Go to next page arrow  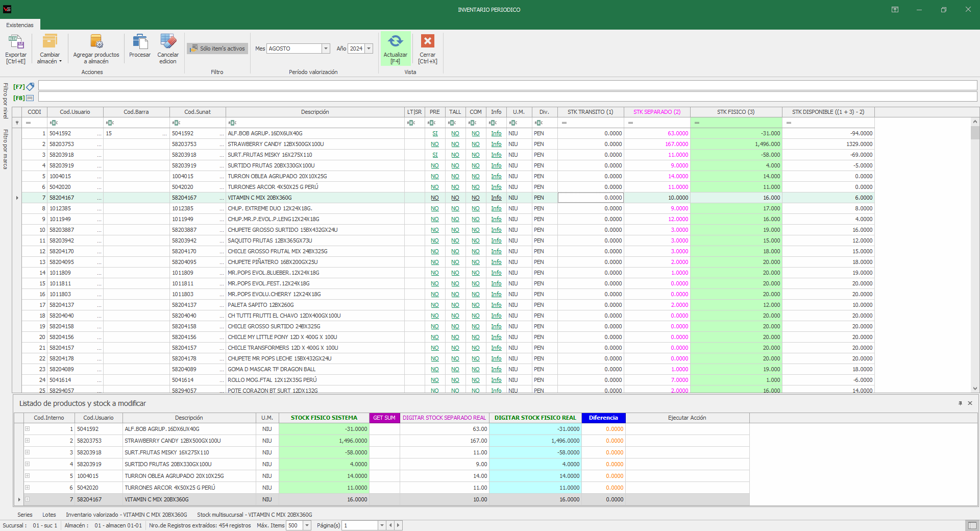pos(399,525)
